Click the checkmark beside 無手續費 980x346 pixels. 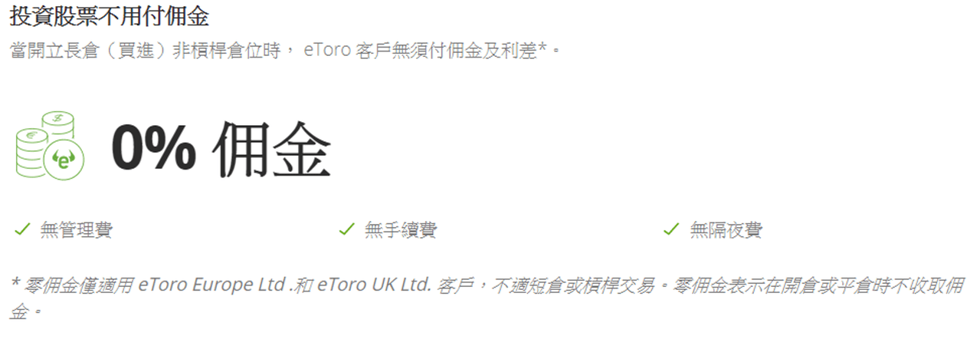click(x=346, y=229)
